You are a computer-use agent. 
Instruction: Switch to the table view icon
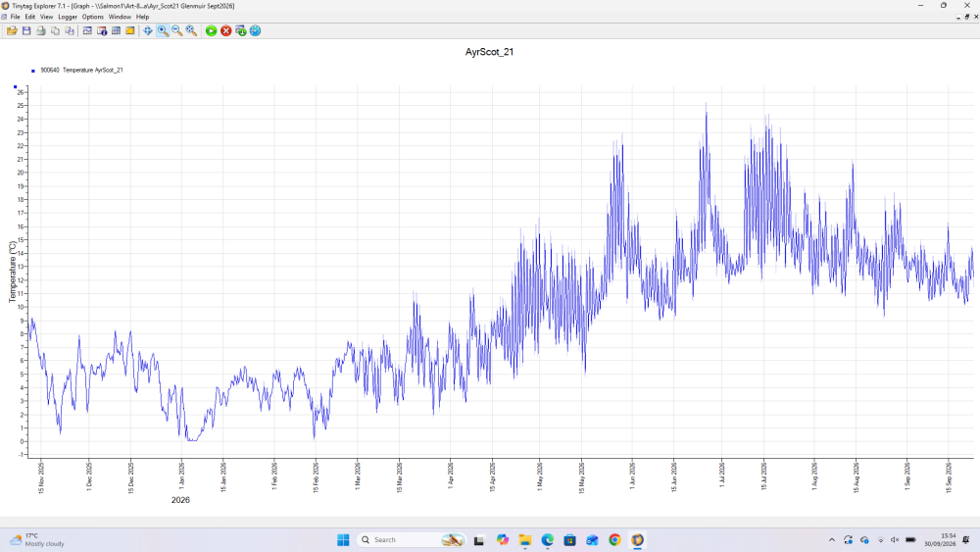117,30
